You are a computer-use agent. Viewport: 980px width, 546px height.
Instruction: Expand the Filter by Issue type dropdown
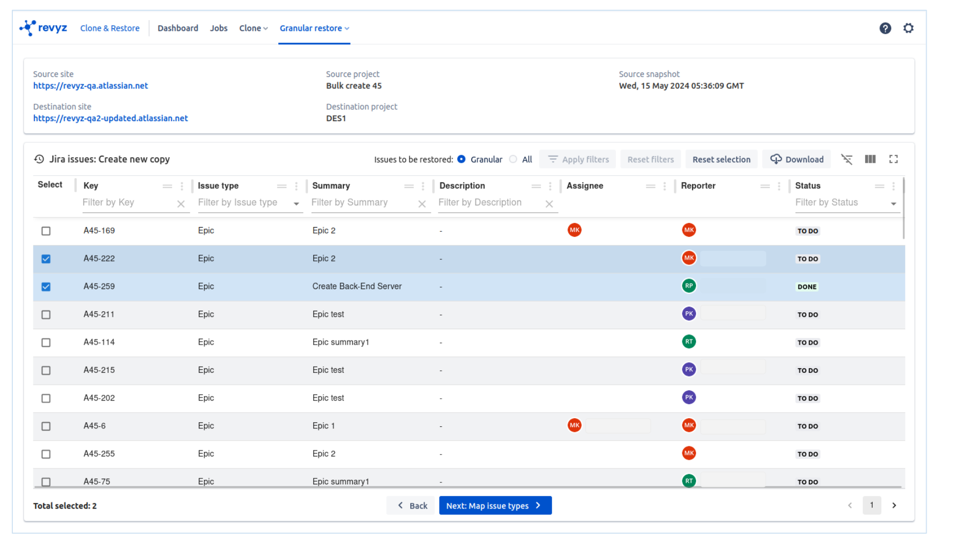[296, 204]
